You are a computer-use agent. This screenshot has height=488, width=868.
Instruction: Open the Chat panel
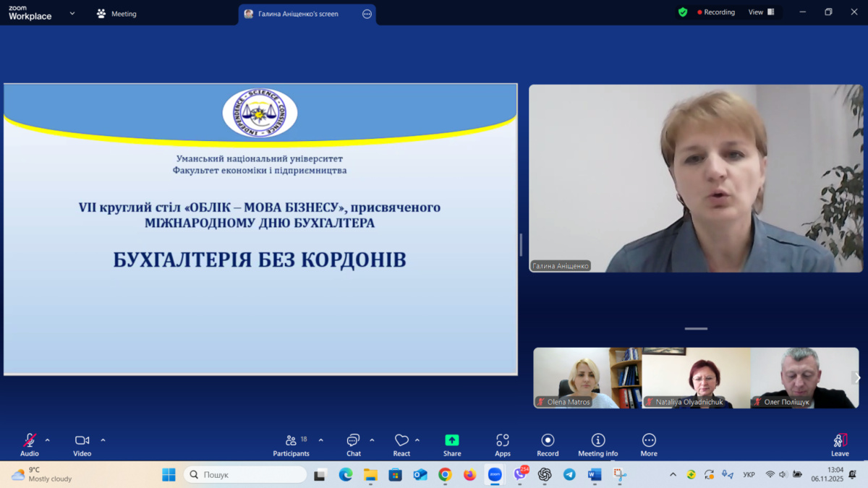[x=353, y=445]
